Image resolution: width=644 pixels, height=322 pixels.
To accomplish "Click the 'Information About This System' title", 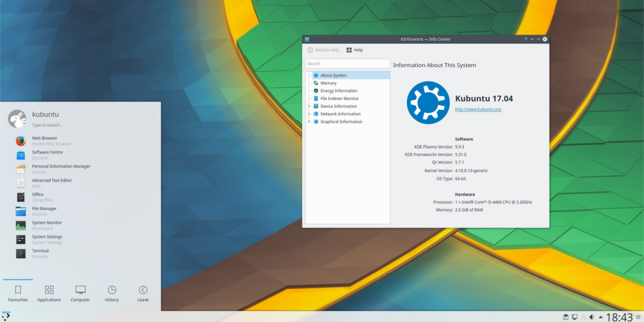I will [x=435, y=65].
